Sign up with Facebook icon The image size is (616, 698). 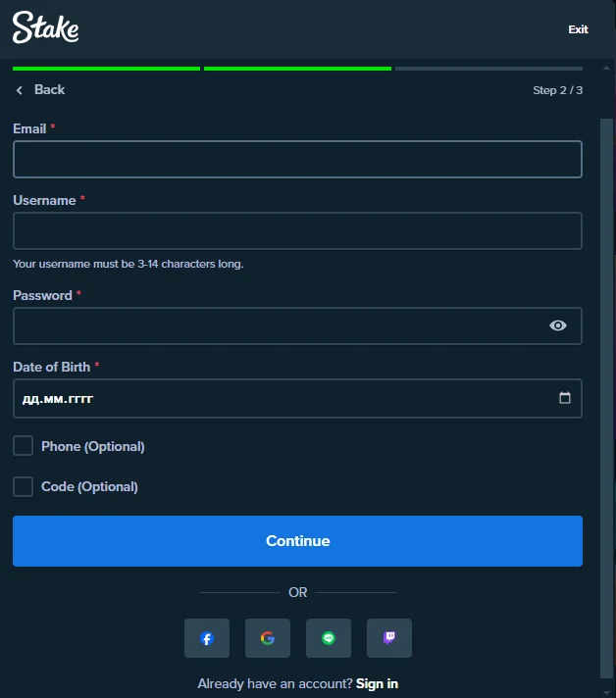[x=207, y=638]
